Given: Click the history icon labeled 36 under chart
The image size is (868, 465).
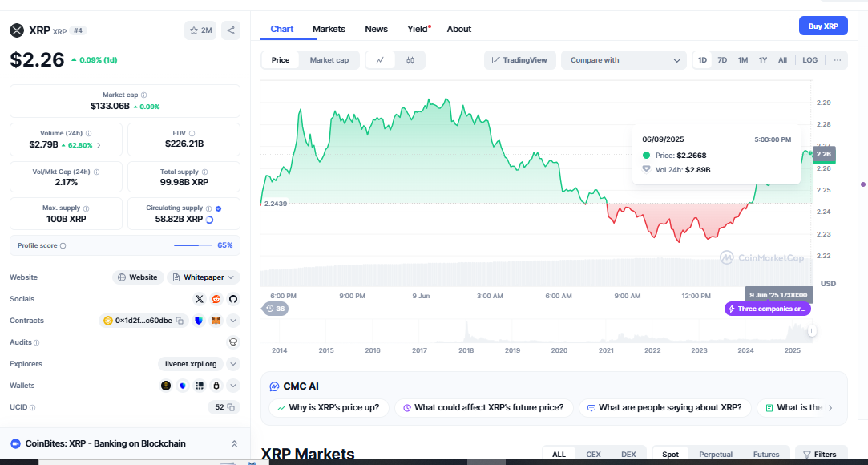Looking at the screenshot, I should [x=275, y=309].
